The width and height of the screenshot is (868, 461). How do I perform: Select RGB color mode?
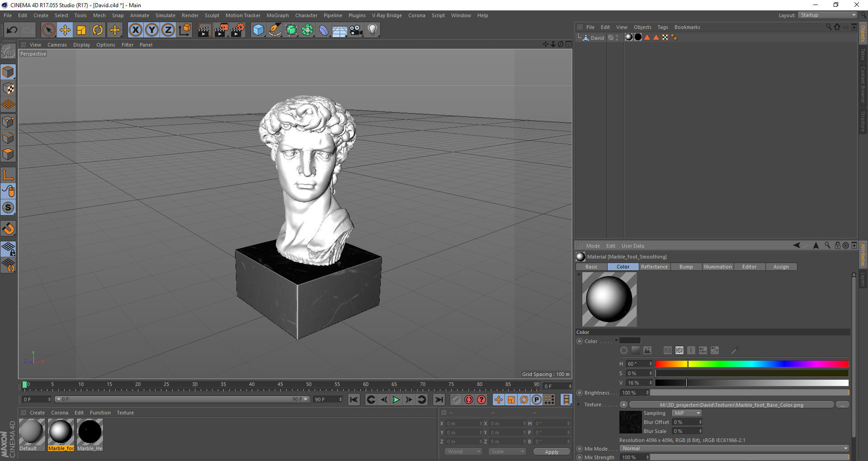tap(667, 350)
